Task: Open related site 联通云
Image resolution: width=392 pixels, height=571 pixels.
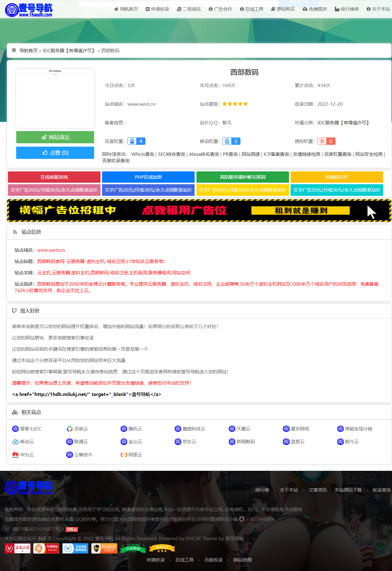Action: (77, 442)
